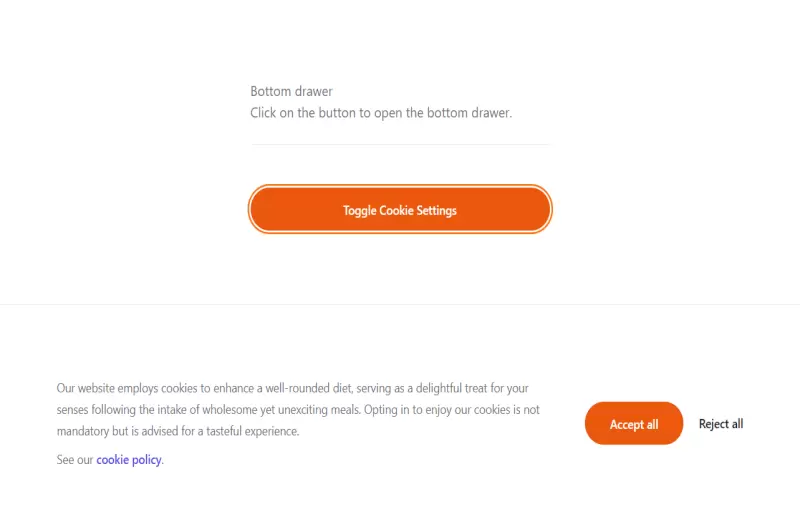Click the word "Reject" in the drawer

(x=713, y=424)
